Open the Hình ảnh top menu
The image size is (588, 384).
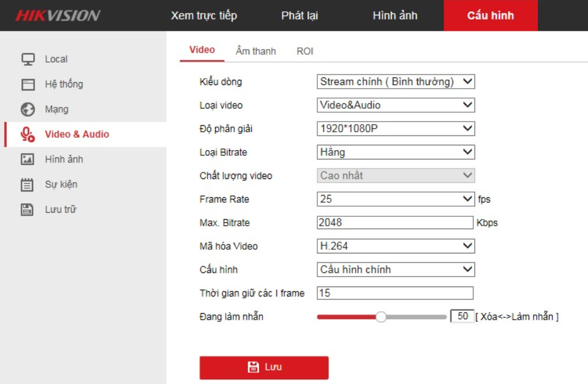[395, 15]
